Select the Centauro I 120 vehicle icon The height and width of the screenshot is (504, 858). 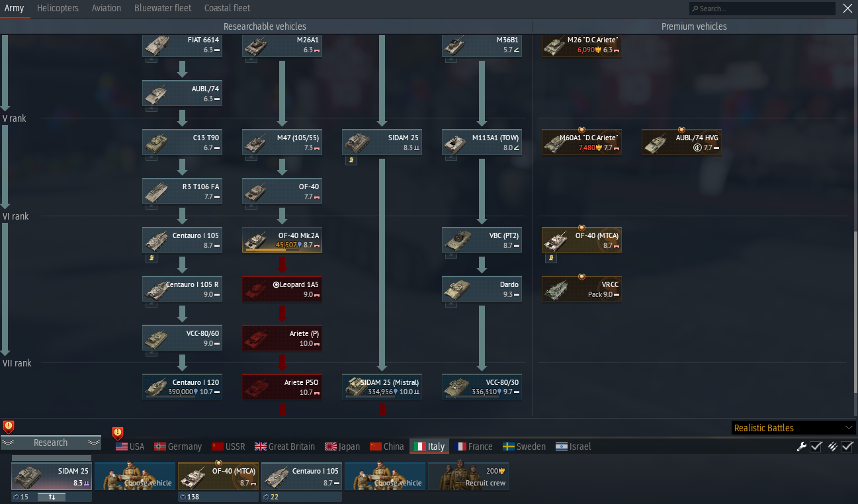click(x=182, y=387)
